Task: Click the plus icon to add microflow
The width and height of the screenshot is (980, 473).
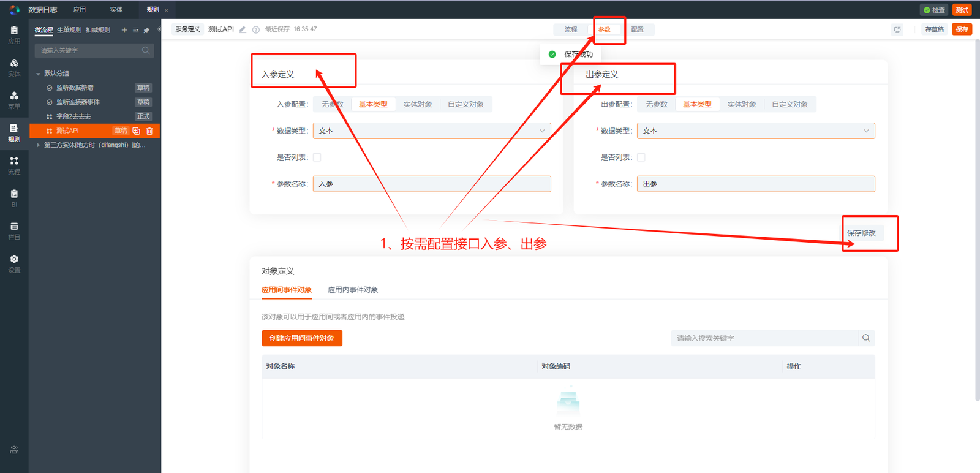Action: (x=124, y=30)
